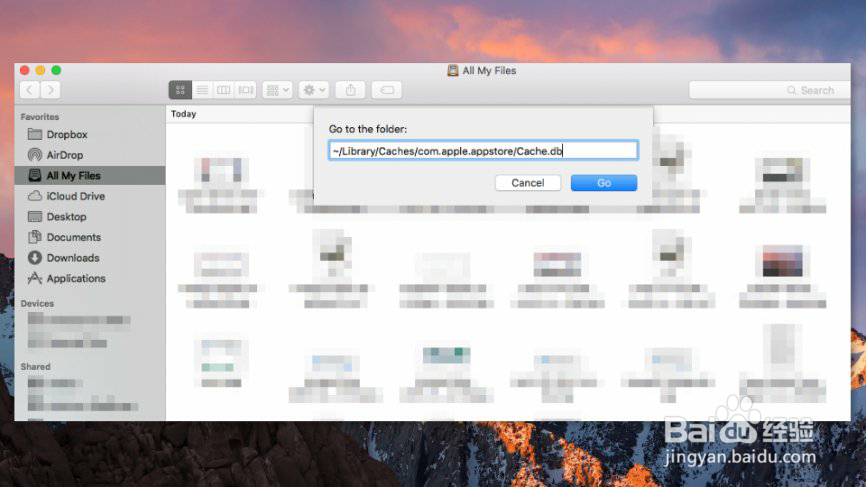Click the green zoom window button
This screenshot has width=866, height=487.
[x=56, y=71]
